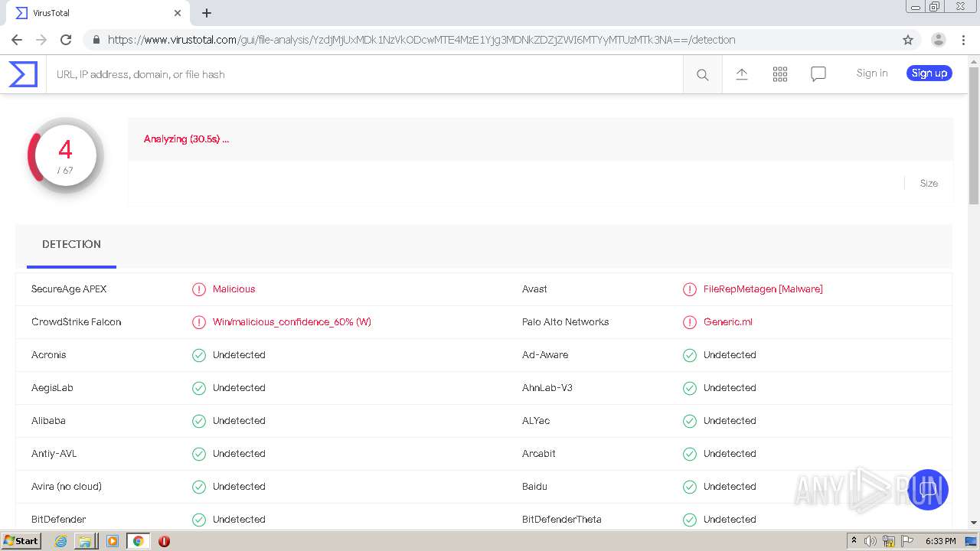Focus the URL, IP, domain or hash search field
The height and width of the screenshot is (551, 980).
click(365, 74)
